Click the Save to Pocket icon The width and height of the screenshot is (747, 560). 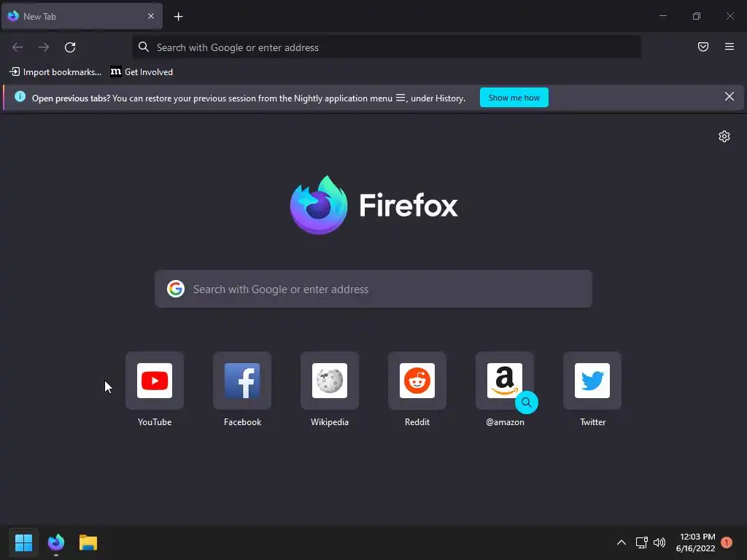coord(703,47)
